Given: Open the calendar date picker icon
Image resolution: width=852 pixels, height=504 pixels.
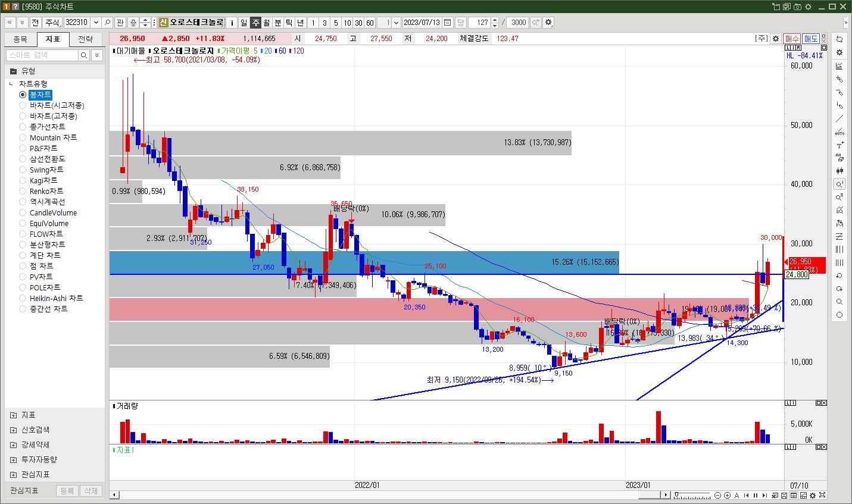Looking at the screenshot, I should (448, 23).
